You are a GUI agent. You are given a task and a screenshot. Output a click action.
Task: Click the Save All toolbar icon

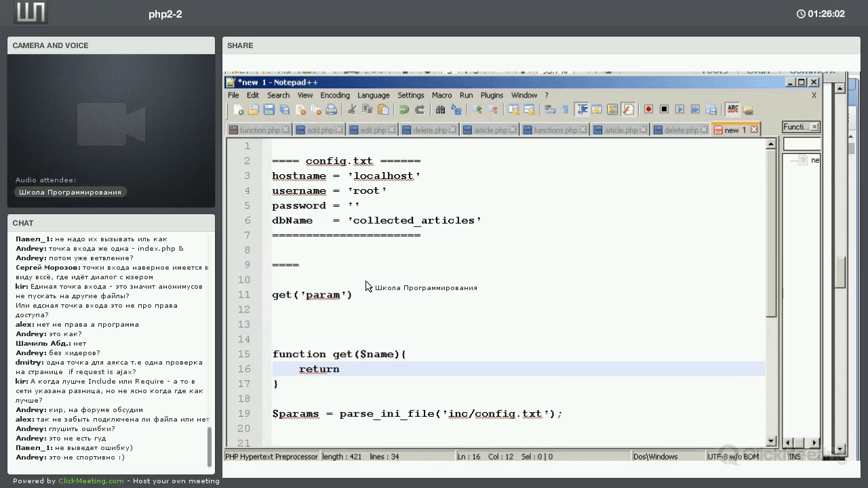285,110
